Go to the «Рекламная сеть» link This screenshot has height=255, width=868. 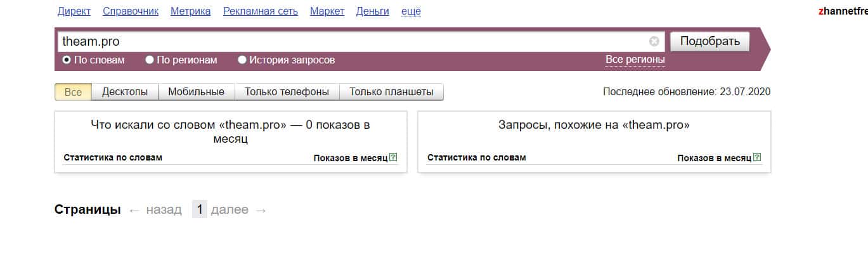[261, 11]
